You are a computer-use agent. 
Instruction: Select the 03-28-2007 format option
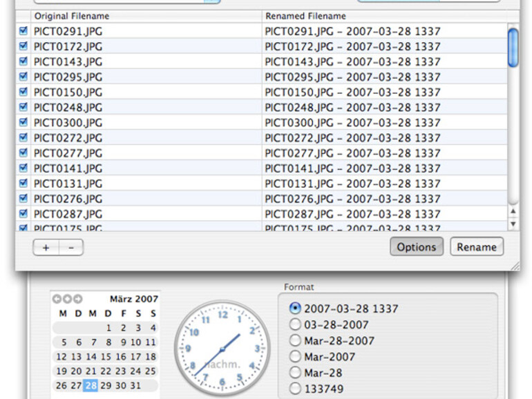coord(295,324)
